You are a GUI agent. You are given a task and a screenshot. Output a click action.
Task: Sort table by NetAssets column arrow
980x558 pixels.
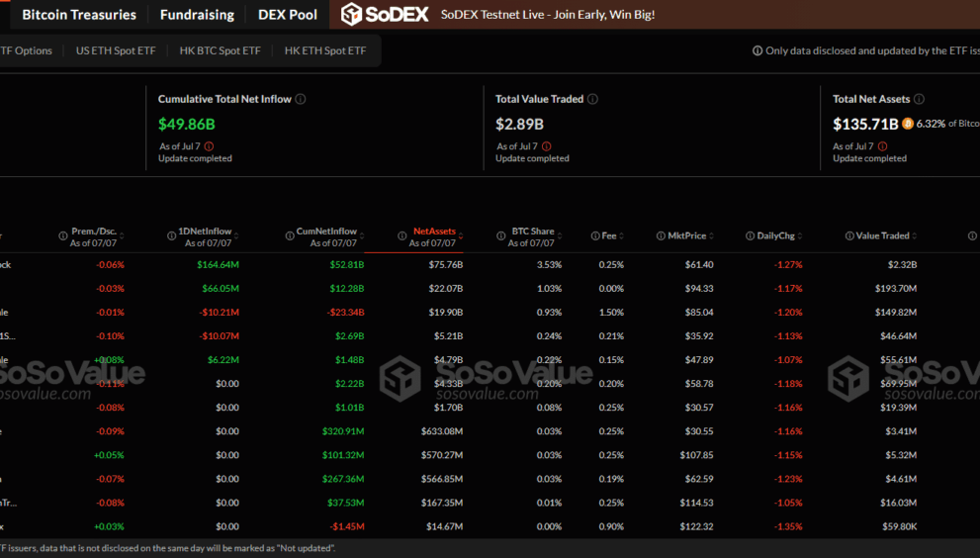click(461, 235)
